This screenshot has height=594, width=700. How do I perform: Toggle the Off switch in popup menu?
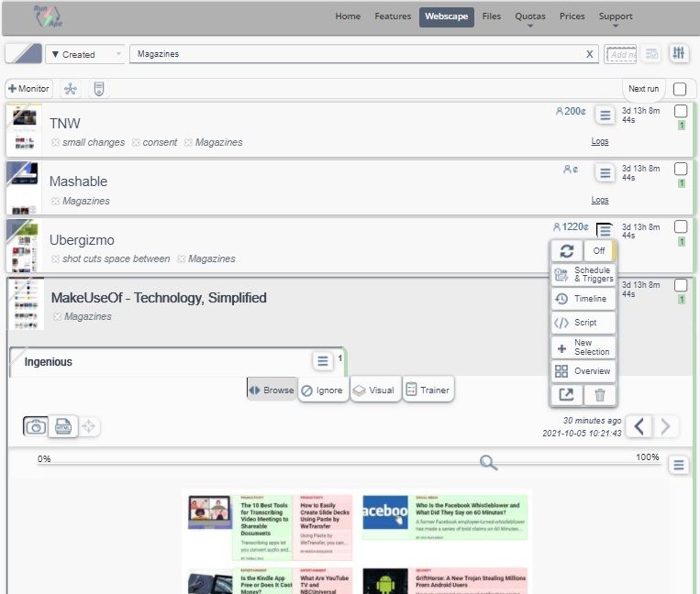click(x=600, y=251)
